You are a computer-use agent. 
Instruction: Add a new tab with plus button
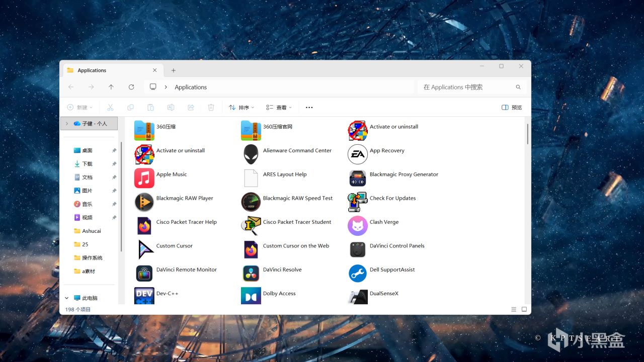coord(173,70)
